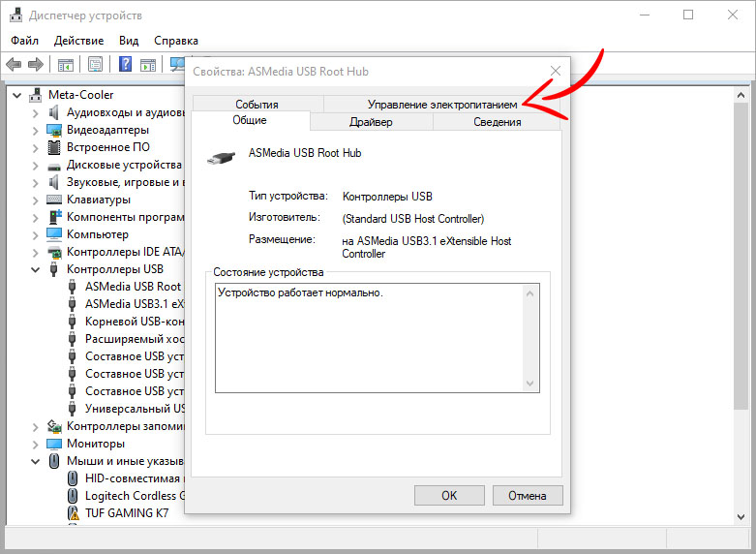Click the Мыши и иные mouse icon

point(54,461)
